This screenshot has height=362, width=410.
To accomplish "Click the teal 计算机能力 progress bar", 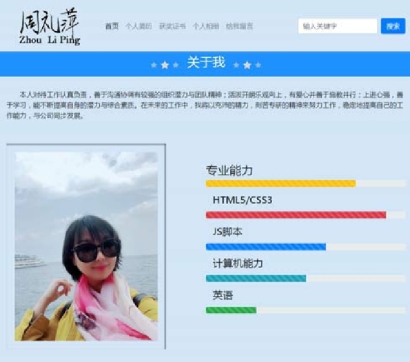I will [256, 279].
